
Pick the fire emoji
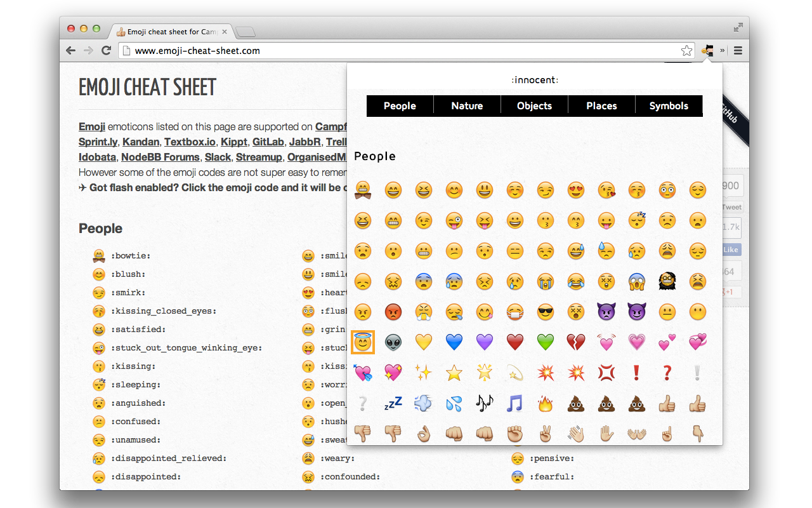[545, 403]
